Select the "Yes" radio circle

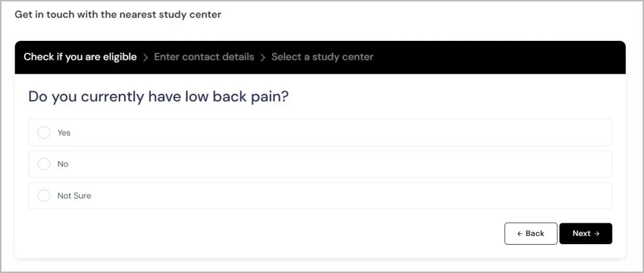[44, 133]
